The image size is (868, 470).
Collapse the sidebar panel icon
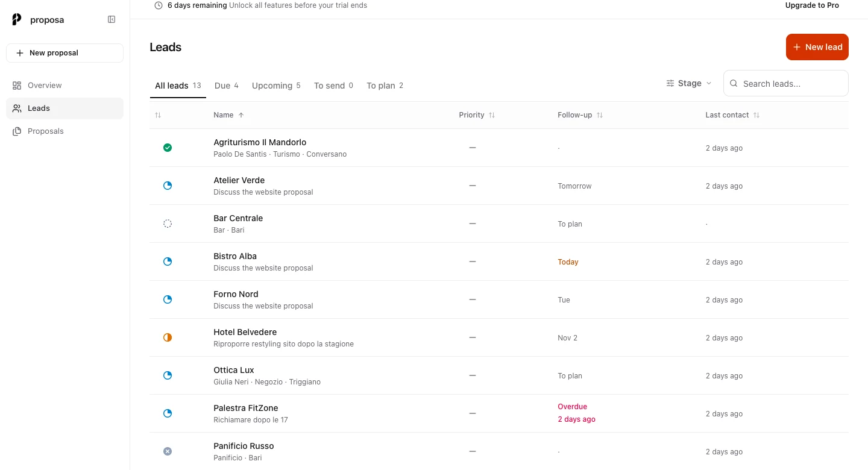[112, 19]
